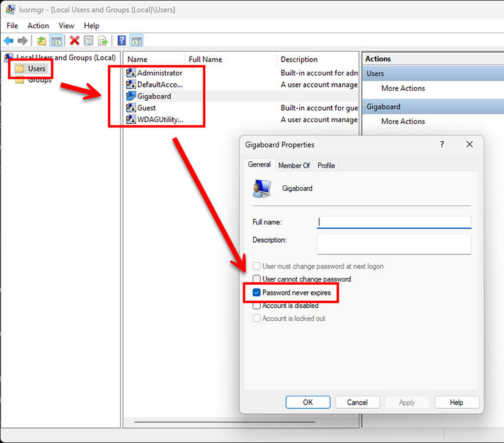The height and width of the screenshot is (443, 504).
Task: Open the Help menu
Action: pyautogui.click(x=91, y=26)
